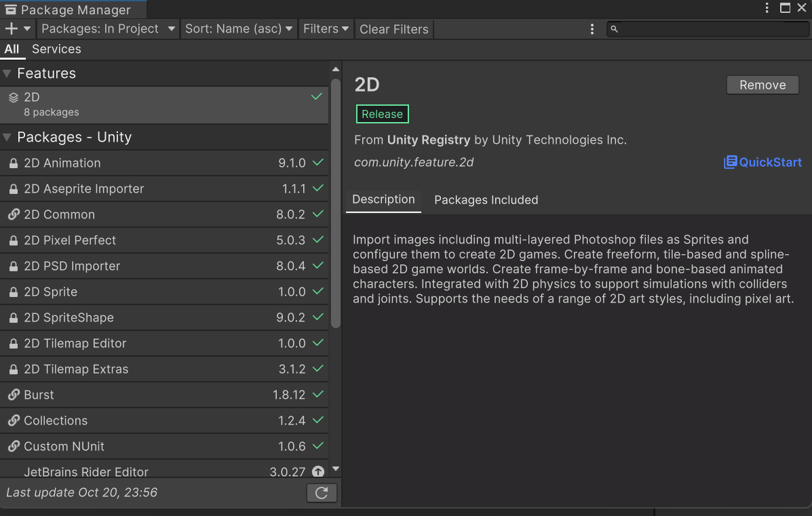Viewport: 812px width, 516px height.
Task: Open the QuickStart link
Action: (x=762, y=162)
